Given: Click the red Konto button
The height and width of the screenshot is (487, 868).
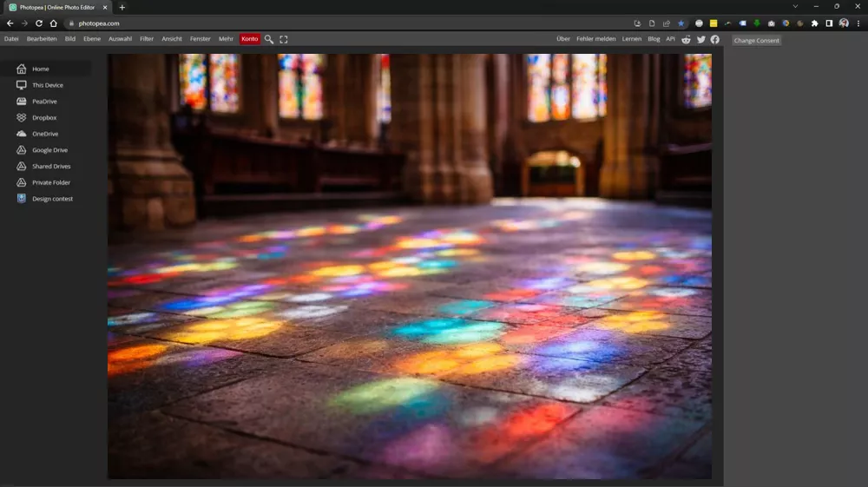Looking at the screenshot, I should click(x=250, y=39).
